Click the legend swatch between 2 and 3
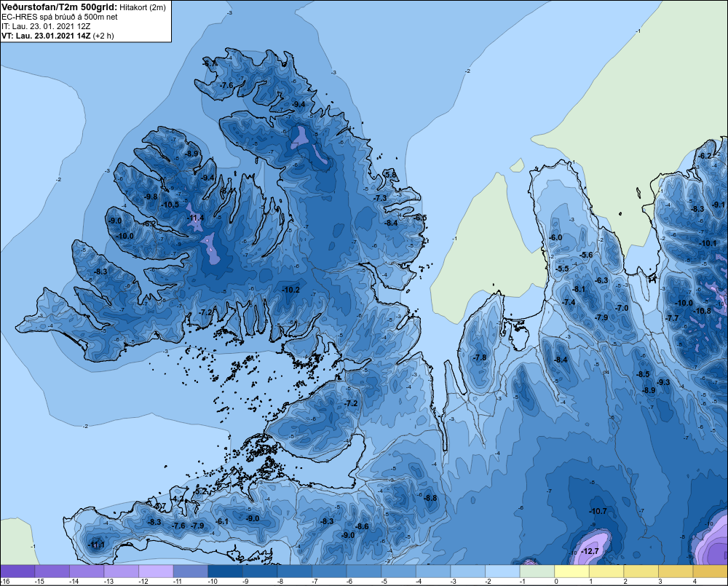This screenshot has width=728, height=586. (x=641, y=571)
